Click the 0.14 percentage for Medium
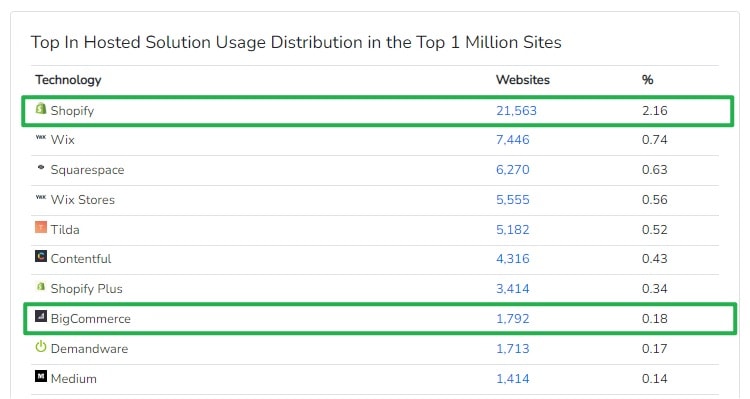 click(655, 379)
